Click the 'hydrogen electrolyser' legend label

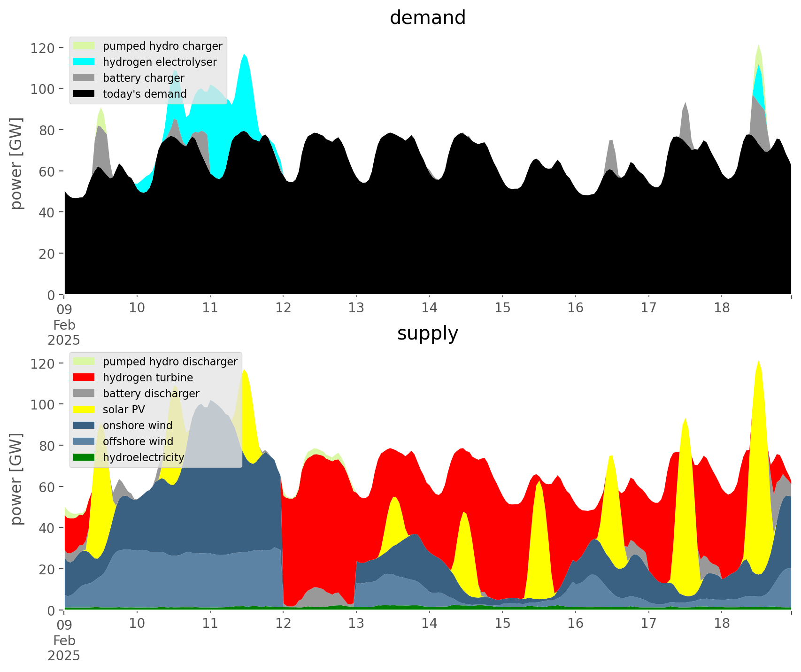pos(160,62)
